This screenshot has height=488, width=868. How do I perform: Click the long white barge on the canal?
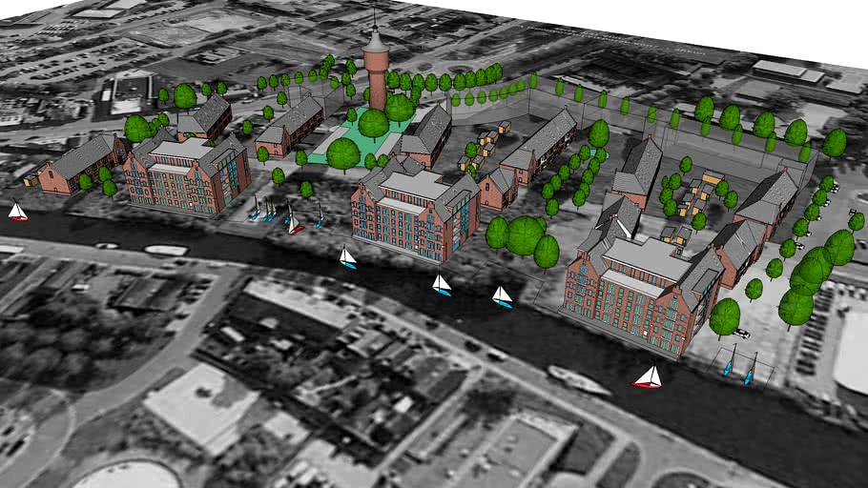pos(579,380)
